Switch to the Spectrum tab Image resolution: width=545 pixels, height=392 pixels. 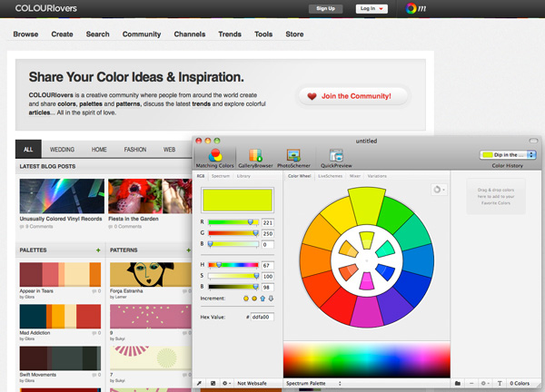coord(221,176)
